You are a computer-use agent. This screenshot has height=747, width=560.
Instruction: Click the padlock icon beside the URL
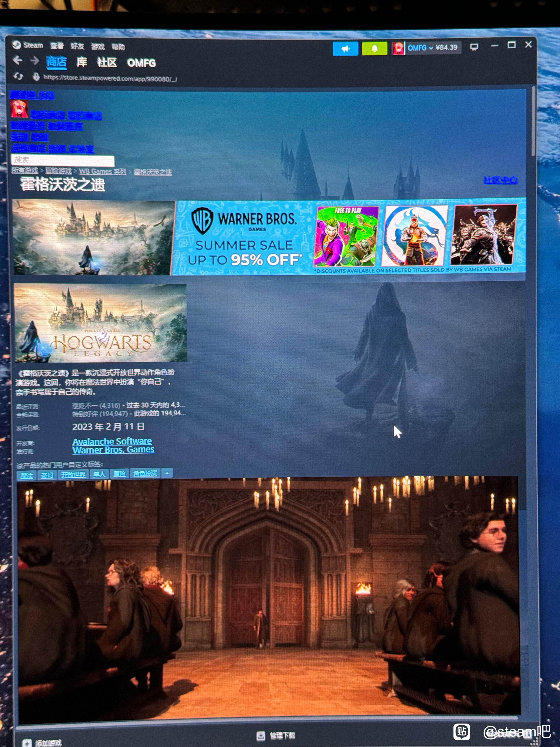pyautogui.click(x=36, y=77)
